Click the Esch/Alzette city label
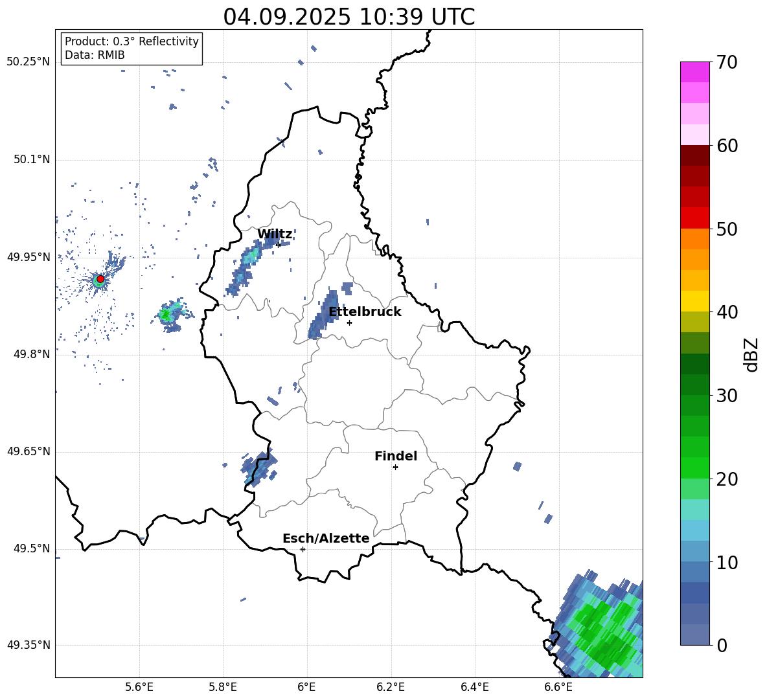The image size is (767, 700). click(x=326, y=538)
